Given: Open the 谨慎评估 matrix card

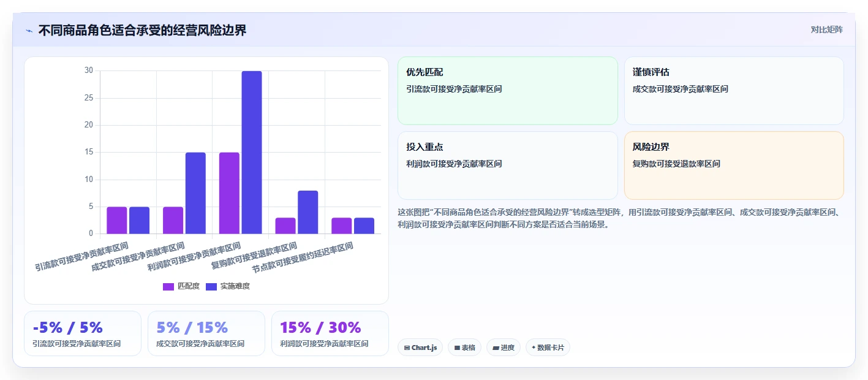Looking at the screenshot, I should pyautogui.click(x=734, y=91).
